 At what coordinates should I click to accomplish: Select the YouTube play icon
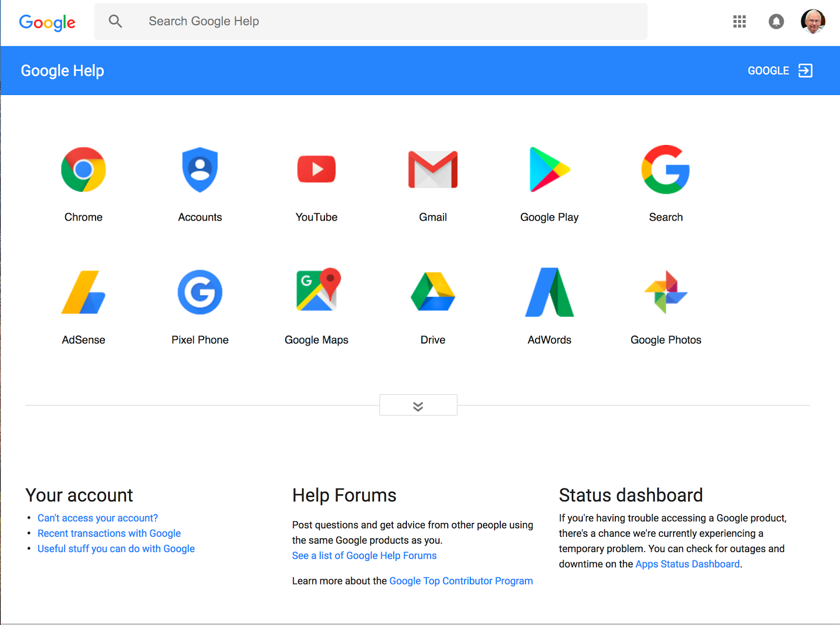317,169
